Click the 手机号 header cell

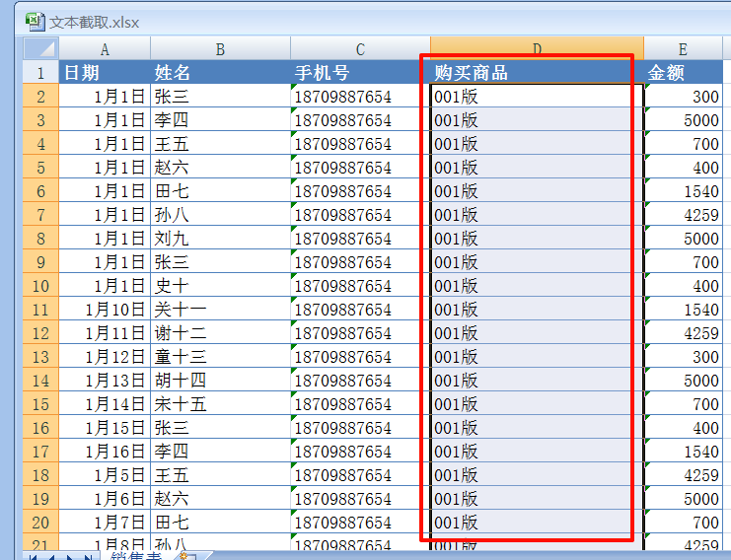coord(360,72)
